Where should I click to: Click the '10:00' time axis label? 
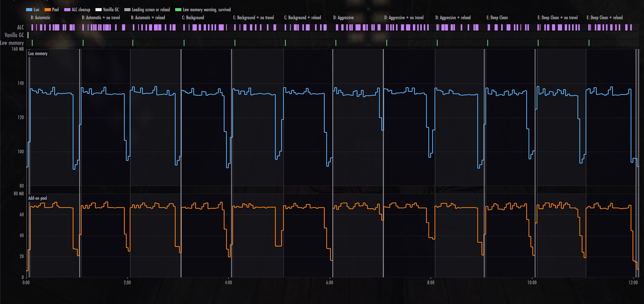pyautogui.click(x=531, y=283)
